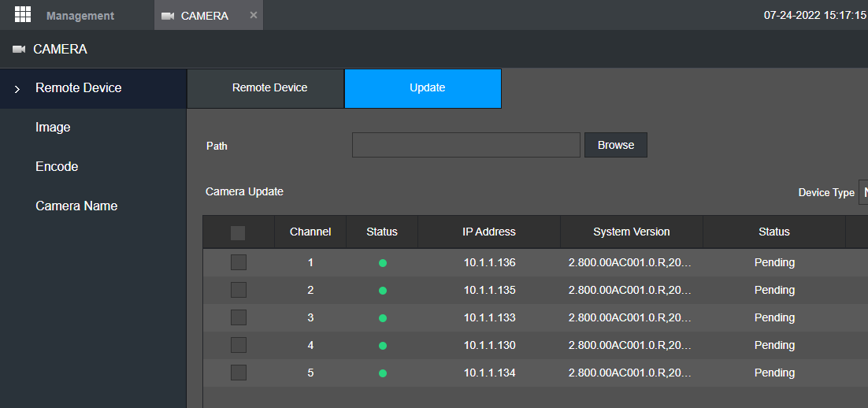Check the box for channel 1
Viewport: 868px width, 408px height.
pos(239,262)
